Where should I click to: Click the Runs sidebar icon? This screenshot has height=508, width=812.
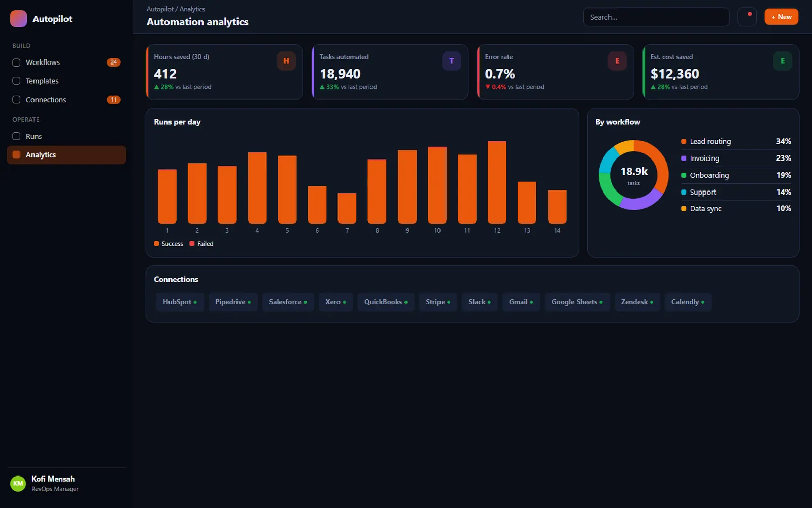tap(16, 136)
